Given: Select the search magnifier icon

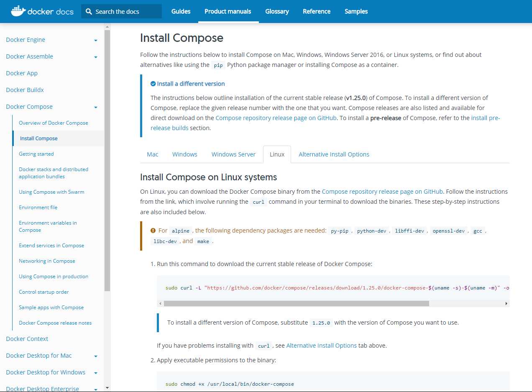Looking at the screenshot, I should pos(89,12).
